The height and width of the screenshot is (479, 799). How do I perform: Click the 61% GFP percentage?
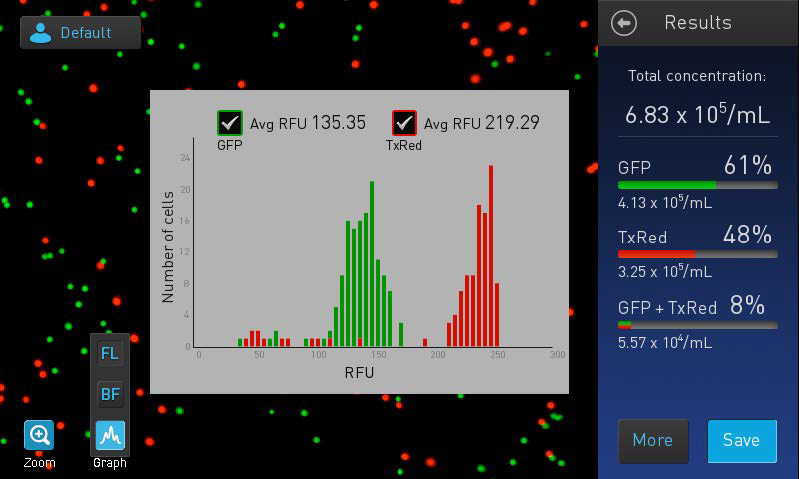point(748,165)
